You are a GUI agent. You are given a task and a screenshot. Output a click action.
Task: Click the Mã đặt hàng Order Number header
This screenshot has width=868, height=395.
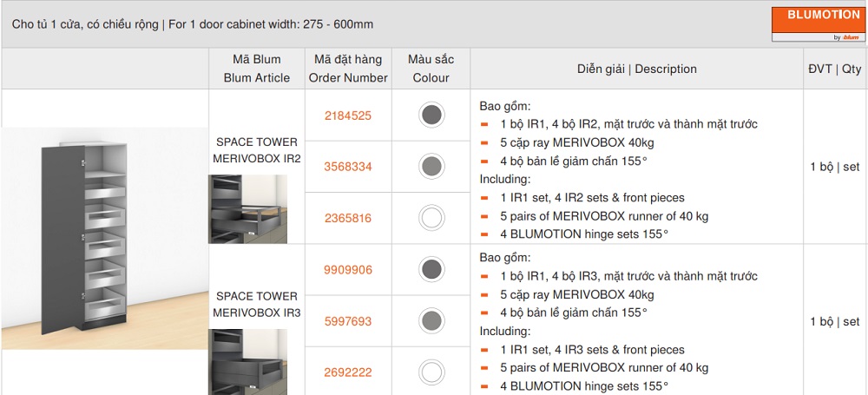point(347,69)
